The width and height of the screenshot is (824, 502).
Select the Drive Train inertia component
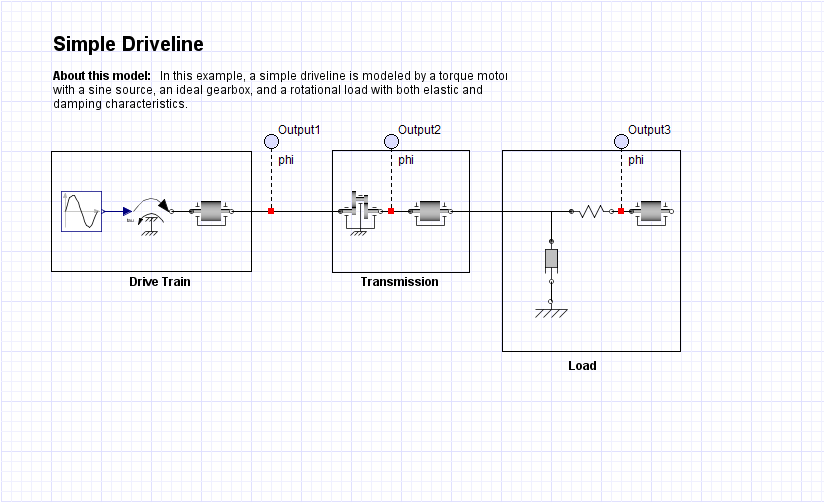pyautogui.click(x=211, y=211)
